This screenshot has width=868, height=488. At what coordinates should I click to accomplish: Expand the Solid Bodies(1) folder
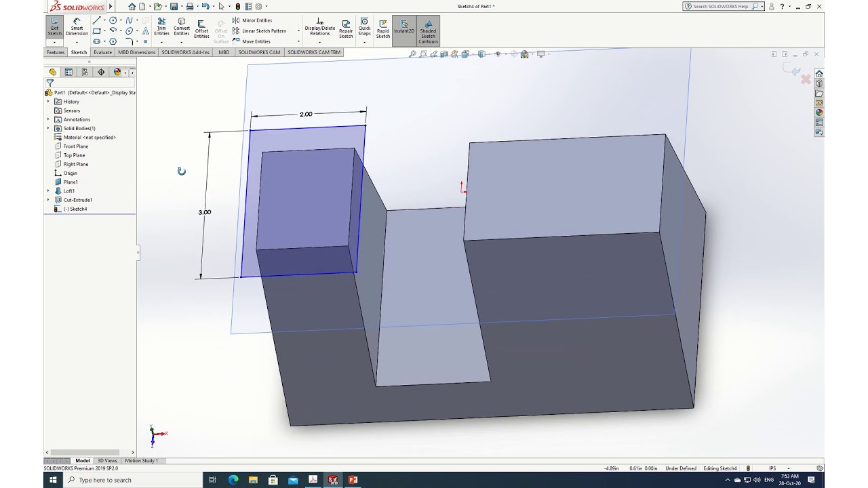pos(48,128)
